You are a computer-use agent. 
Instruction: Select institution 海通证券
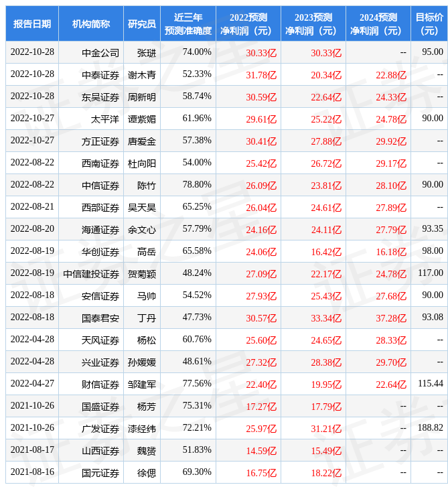point(100,230)
